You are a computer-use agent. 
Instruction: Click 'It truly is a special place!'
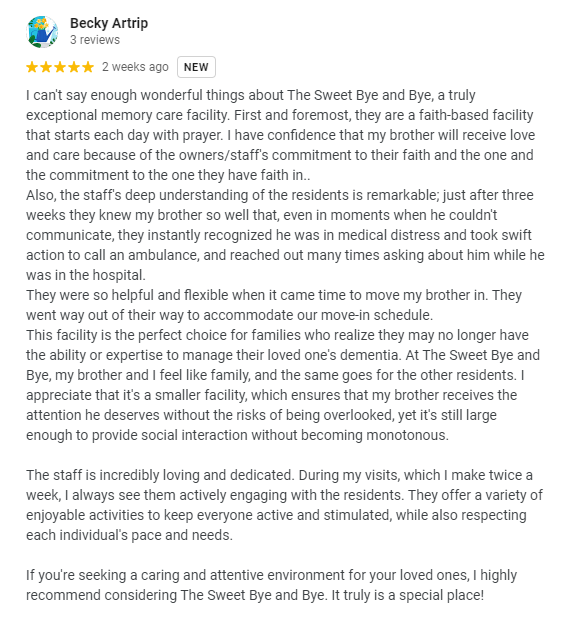pos(408,595)
